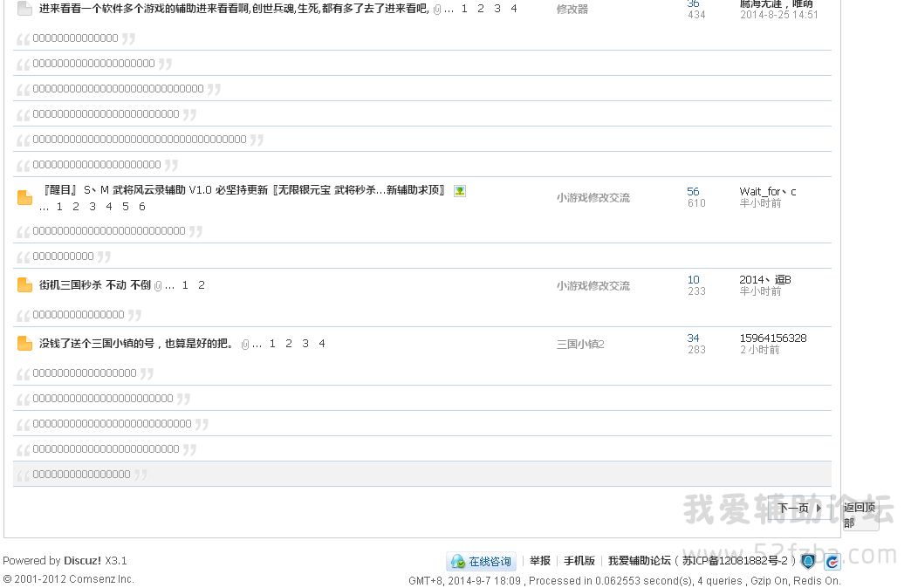918x588 pixels.
Task: Go to next page with 下一页
Action: [x=799, y=508]
